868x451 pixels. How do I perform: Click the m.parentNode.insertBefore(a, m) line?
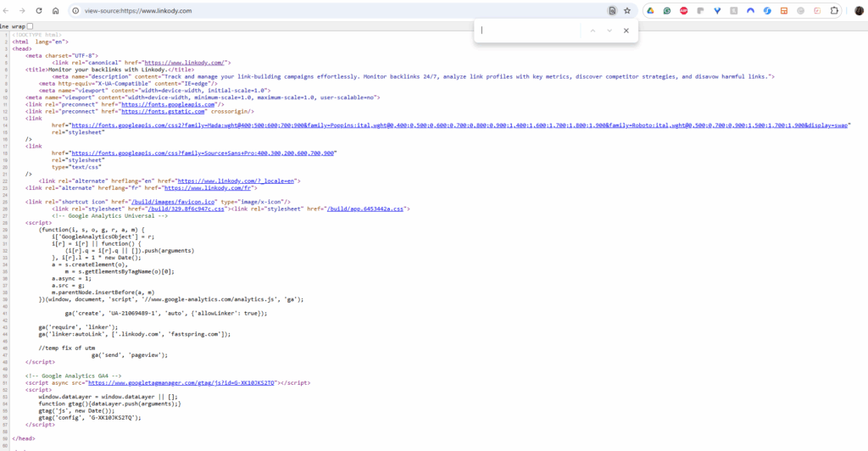(x=103, y=292)
